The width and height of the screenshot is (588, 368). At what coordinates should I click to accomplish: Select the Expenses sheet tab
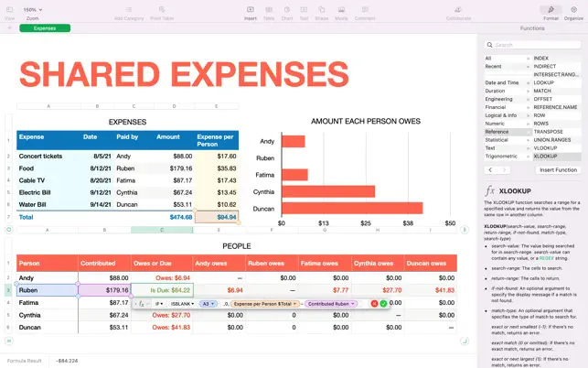45,28
